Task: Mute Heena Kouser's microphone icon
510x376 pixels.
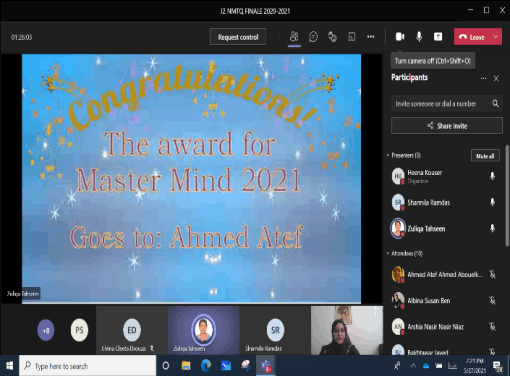Action: tap(492, 176)
